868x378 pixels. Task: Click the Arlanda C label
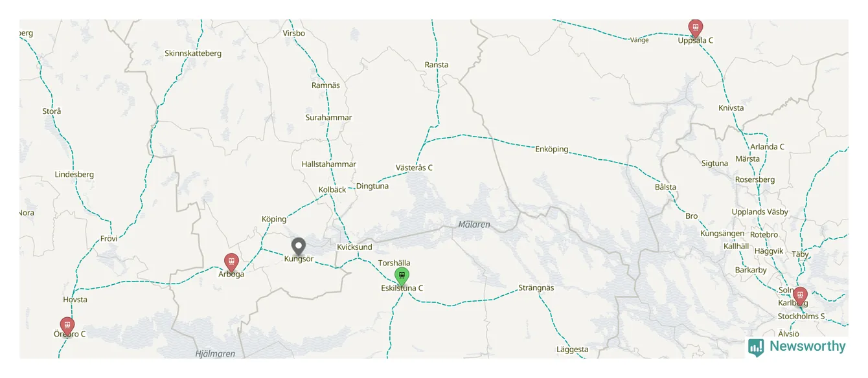click(767, 147)
